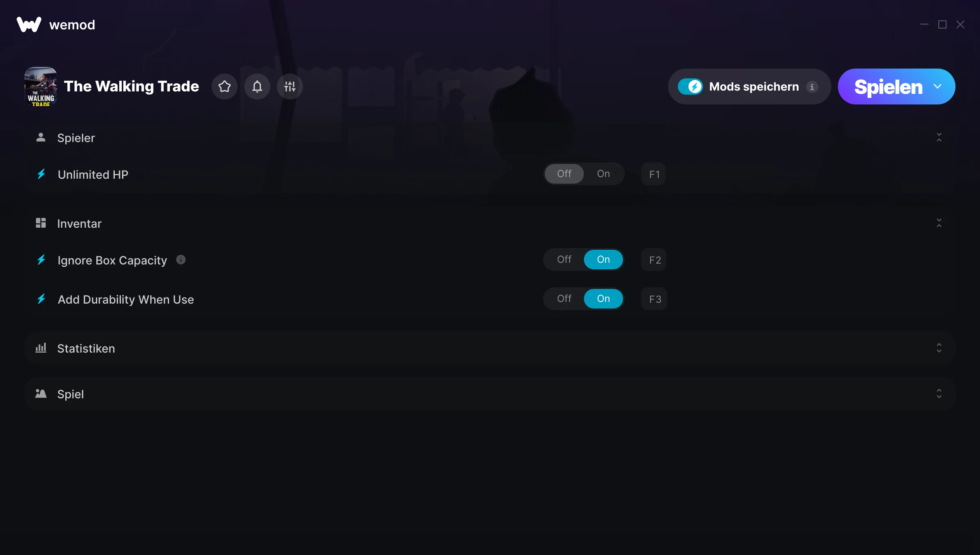Show info for Ignore Box Capacity
This screenshot has height=555, width=980.
[181, 260]
